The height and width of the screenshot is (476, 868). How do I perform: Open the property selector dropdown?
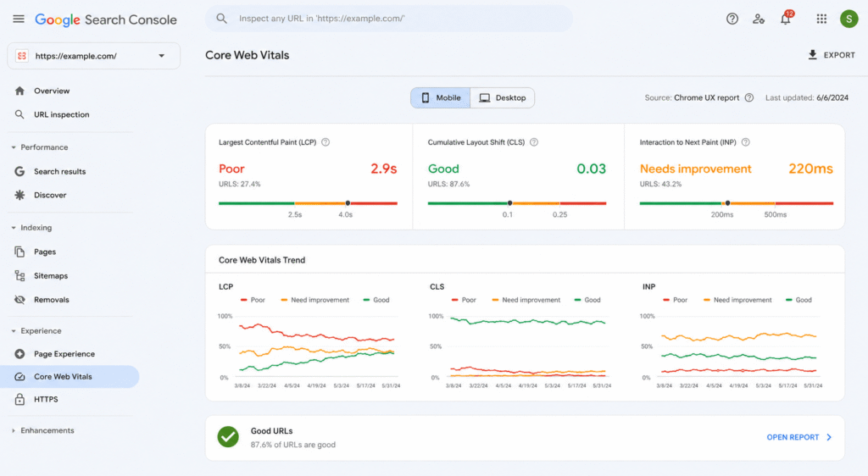[93, 56]
